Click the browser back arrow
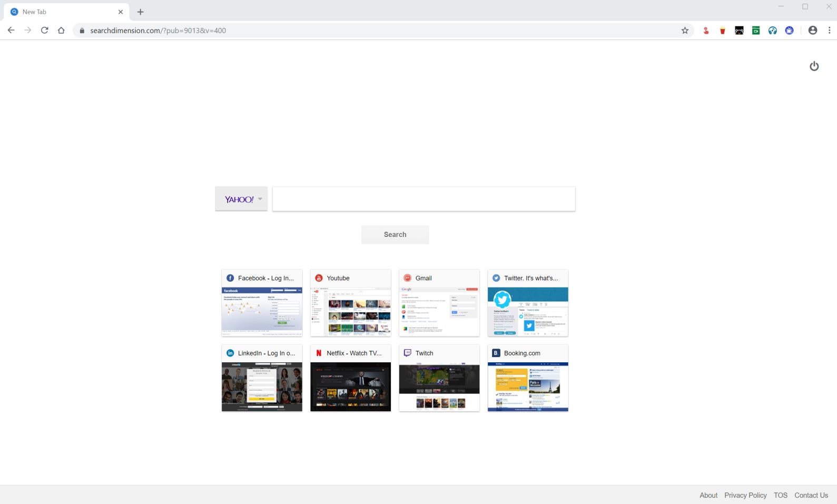The width and height of the screenshot is (837, 504). pyautogui.click(x=11, y=31)
